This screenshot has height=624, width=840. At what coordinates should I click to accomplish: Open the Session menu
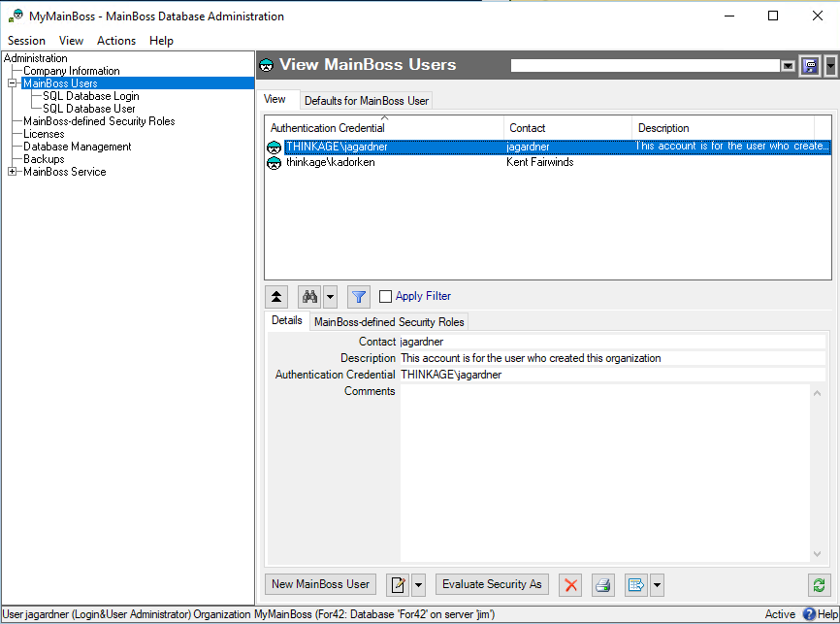click(x=26, y=41)
